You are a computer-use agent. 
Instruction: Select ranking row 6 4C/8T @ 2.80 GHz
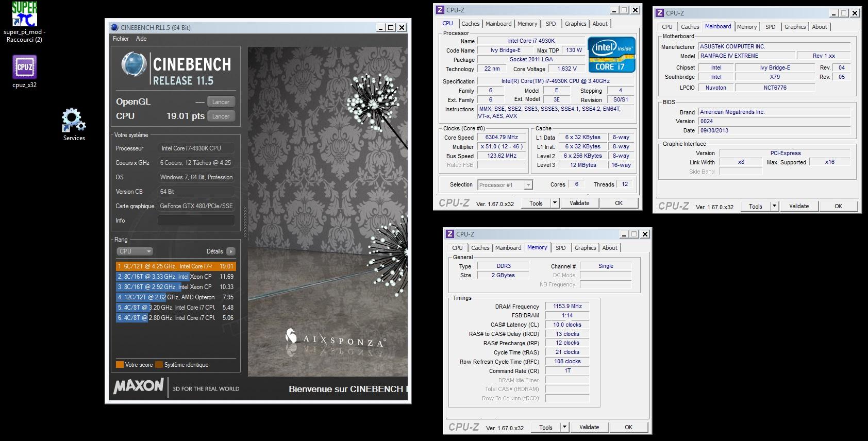(176, 318)
